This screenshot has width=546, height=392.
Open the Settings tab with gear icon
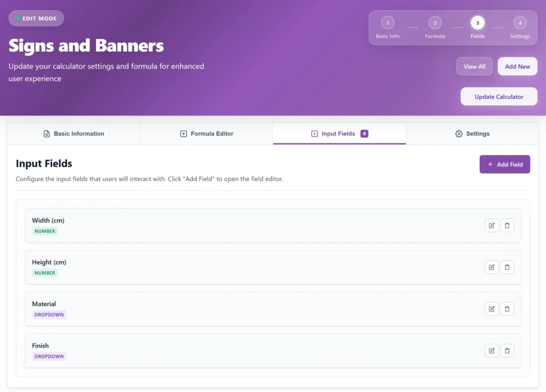(x=472, y=134)
